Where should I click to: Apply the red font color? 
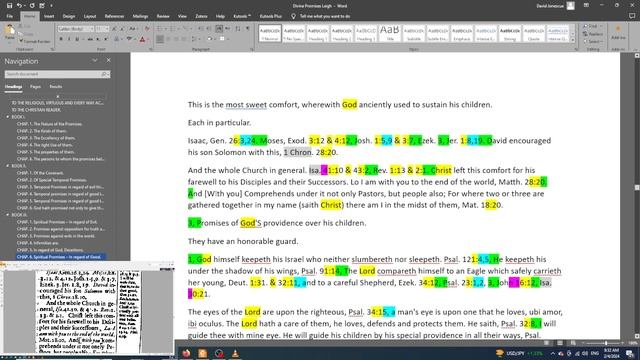click(x=142, y=39)
